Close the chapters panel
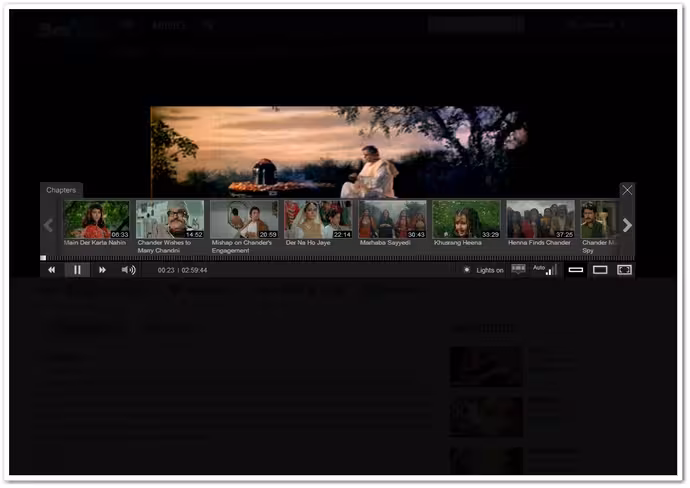Screen dimensions: 690x488 (627, 190)
